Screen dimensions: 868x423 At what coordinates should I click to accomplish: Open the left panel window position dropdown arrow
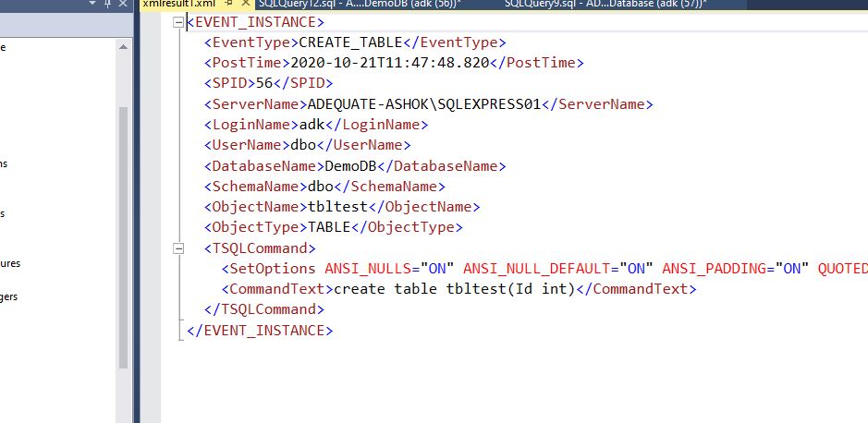(92, 4)
